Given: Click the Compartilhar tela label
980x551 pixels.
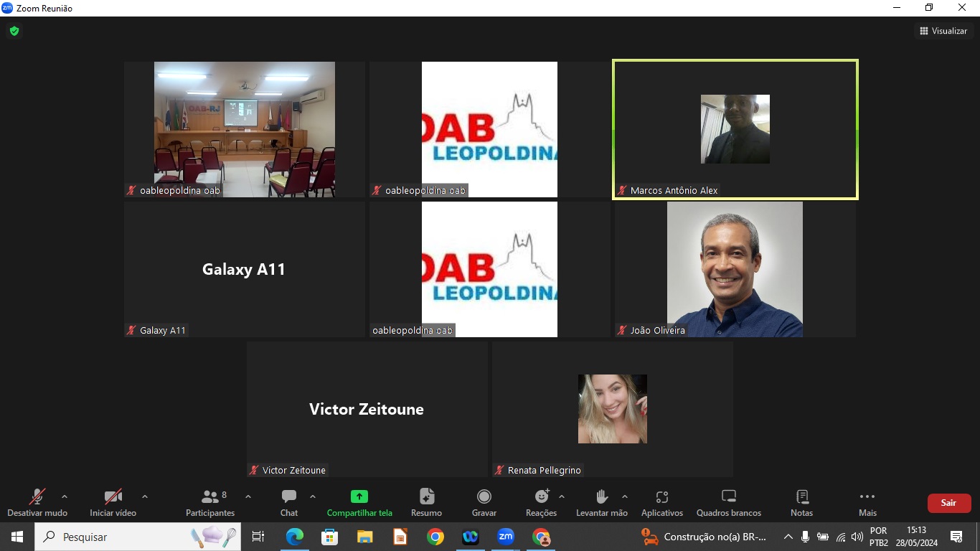Looking at the screenshot, I should [359, 513].
